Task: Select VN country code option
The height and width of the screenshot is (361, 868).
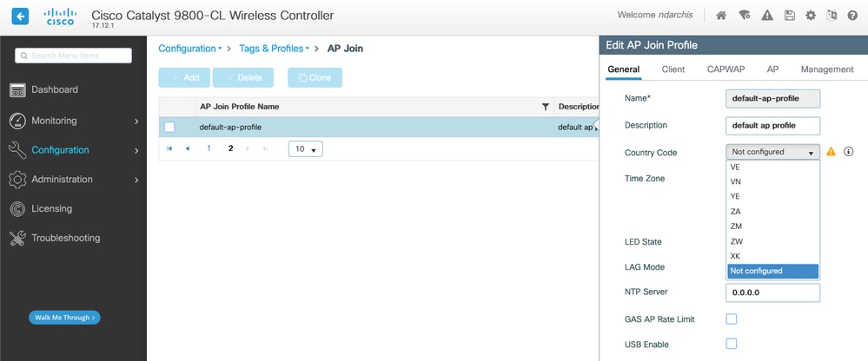Action: click(772, 181)
